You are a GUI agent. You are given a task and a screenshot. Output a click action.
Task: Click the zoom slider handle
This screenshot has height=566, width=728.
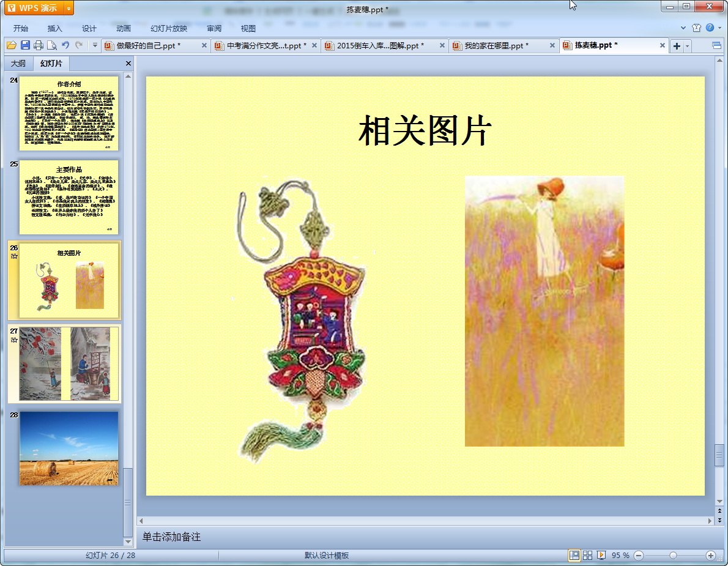point(673,556)
